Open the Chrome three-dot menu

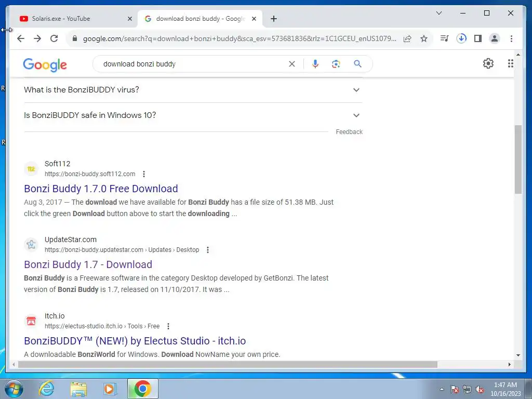[x=511, y=38]
